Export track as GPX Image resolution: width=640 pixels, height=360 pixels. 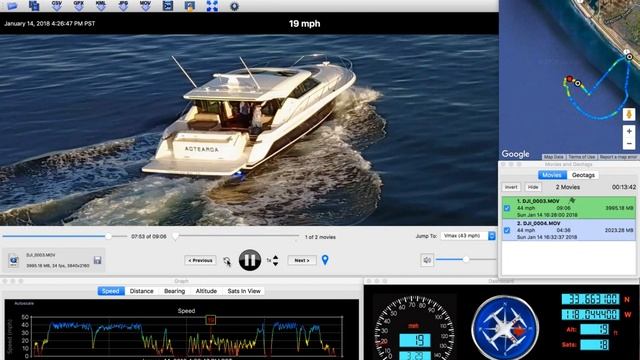(x=78, y=5)
